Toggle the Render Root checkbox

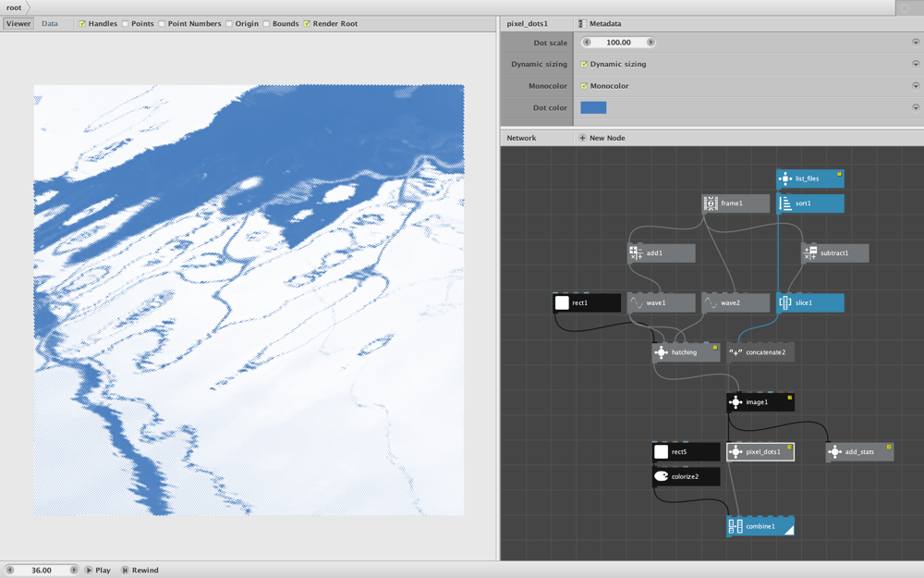[x=307, y=24]
